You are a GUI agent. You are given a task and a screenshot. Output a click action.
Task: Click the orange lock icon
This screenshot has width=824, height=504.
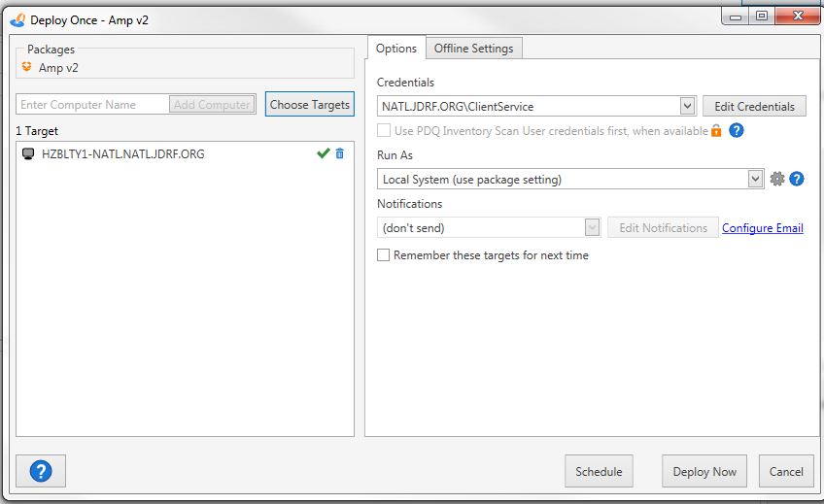(x=716, y=131)
